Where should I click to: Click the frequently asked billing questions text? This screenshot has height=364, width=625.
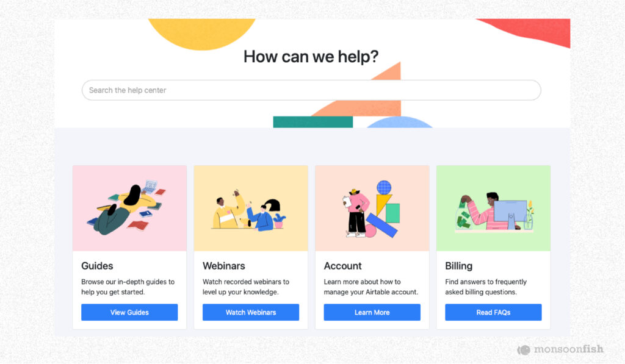[486, 287]
